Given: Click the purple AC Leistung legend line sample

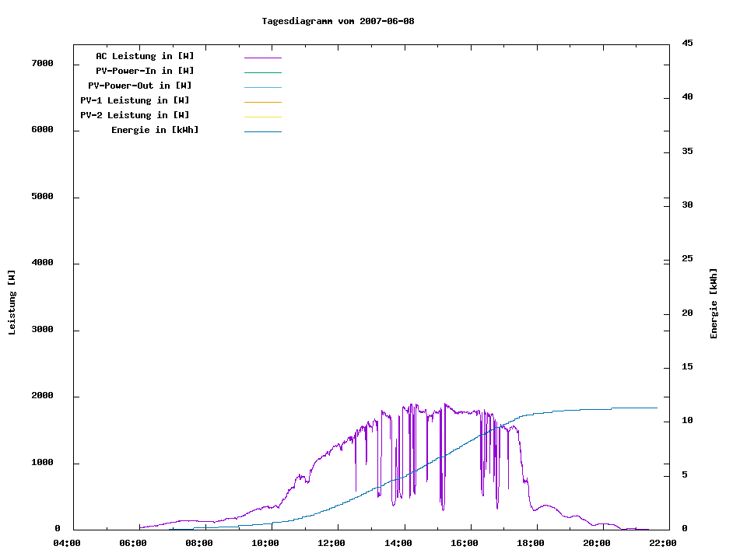Looking at the screenshot, I should (262, 58).
